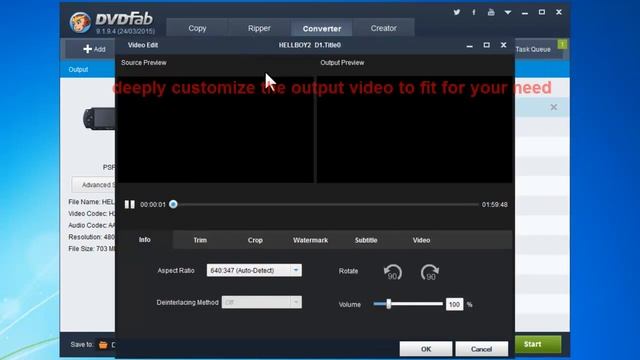Click the PSP device profile thumbnail
This screenshot has width=640, height=360.
click(99, 119)
